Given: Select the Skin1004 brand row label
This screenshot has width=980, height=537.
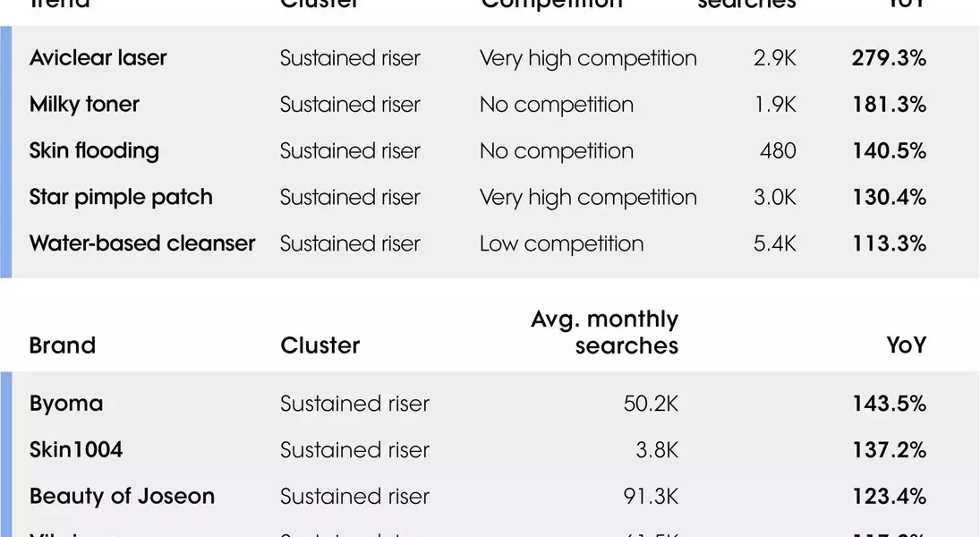Looking at the screenshot, I should [76, 449].
